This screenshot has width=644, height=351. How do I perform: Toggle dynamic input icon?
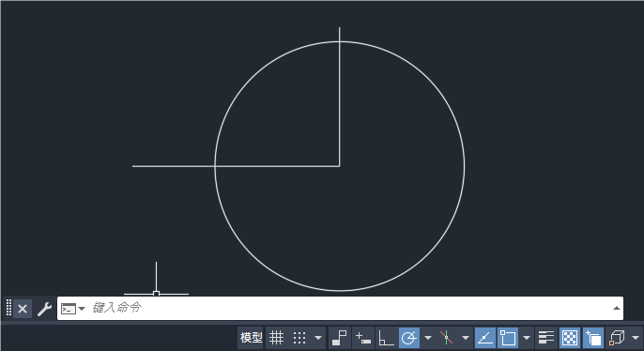[x=363, y=338]
